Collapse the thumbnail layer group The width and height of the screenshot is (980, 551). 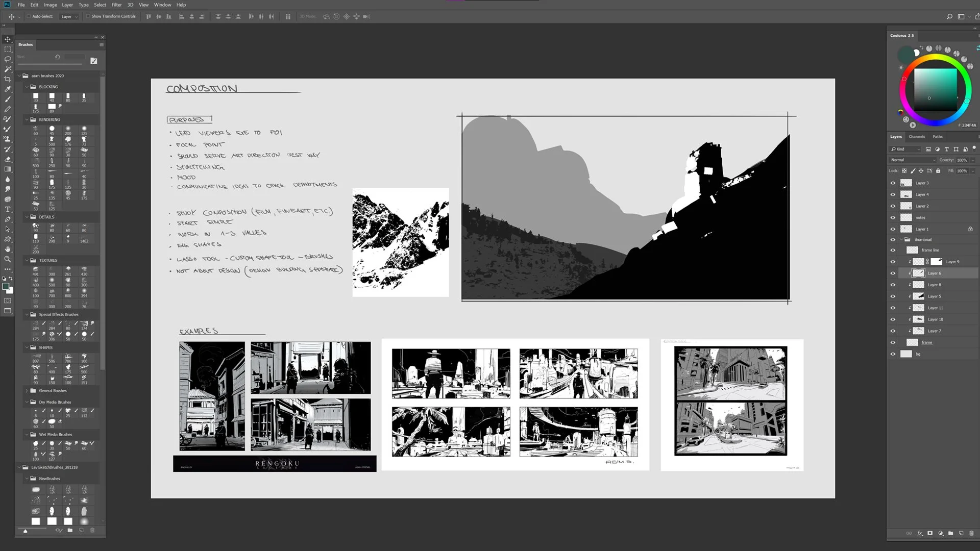(x=901, y=240)
